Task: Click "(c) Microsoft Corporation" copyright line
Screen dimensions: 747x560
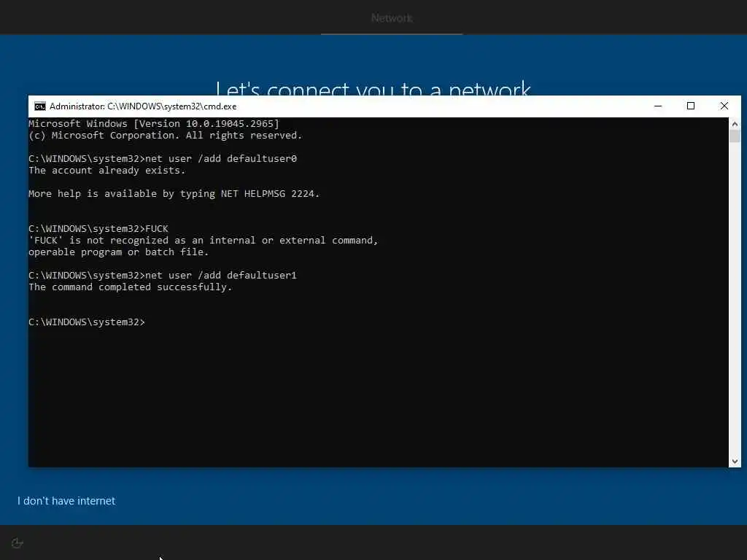Action: click(166, 135)
